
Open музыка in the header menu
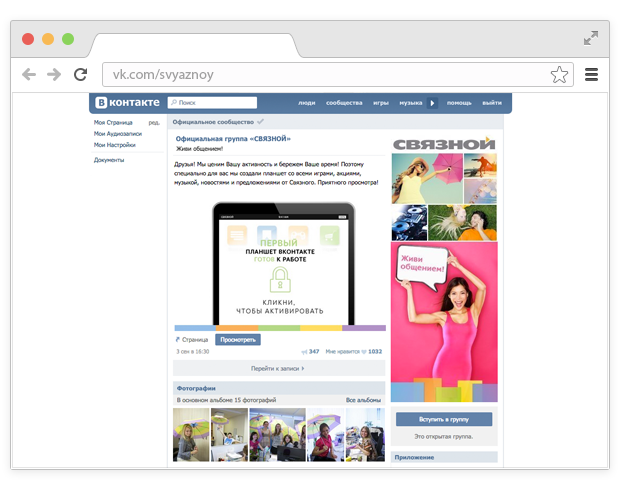click(410, 103)
